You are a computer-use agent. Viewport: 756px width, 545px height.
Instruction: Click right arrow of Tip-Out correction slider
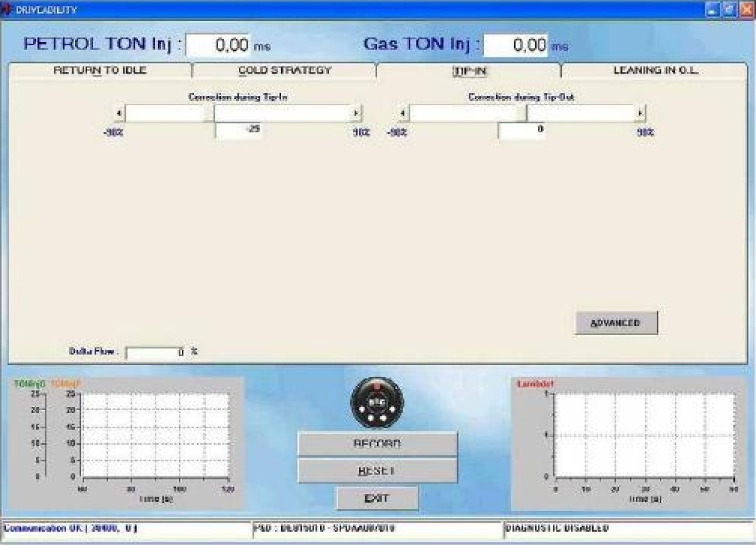point(640,113)
